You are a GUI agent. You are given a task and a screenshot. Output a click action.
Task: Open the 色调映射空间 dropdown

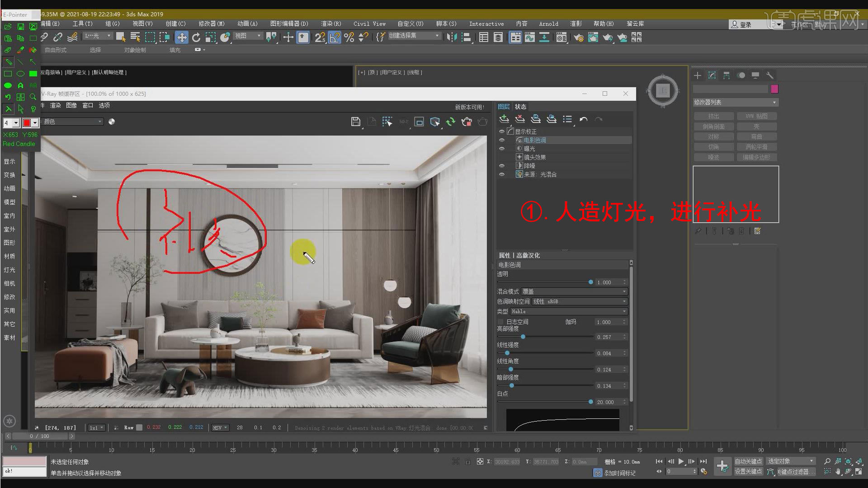[580, 301]
